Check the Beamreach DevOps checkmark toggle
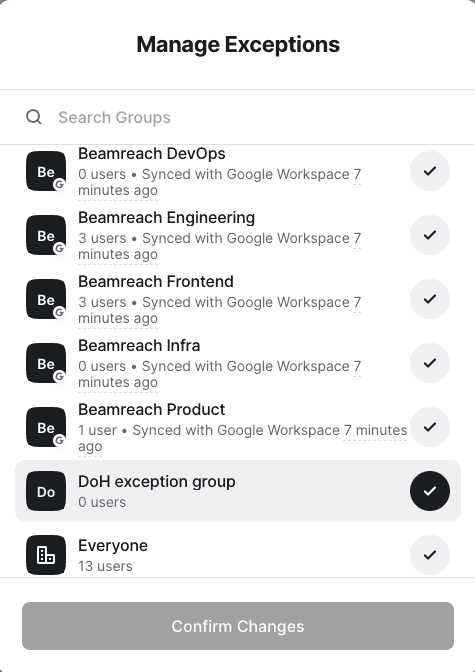Image resolution: width=475 pixels, height=672 pixels. (x=430, y=171)
